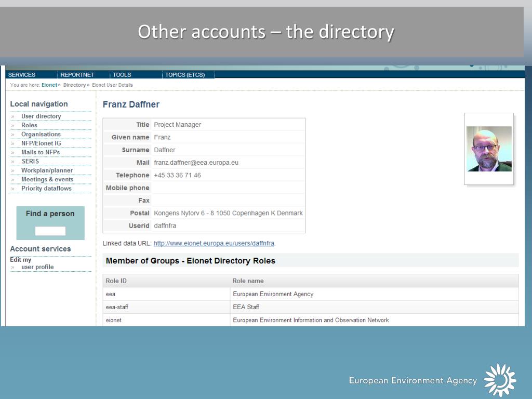Click the Surname value Daffner
This screenshot has width=532, height=399.
pos(165,150)
